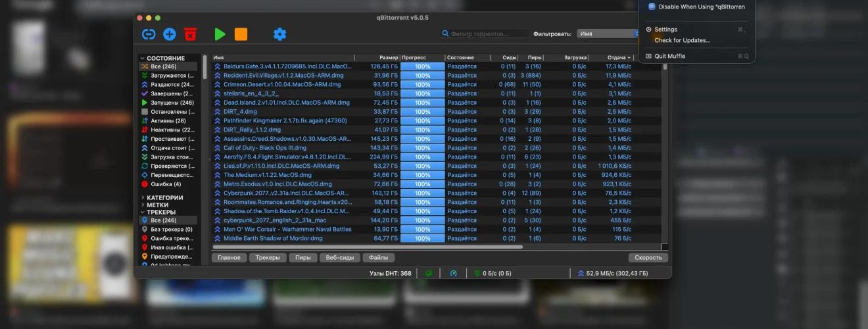Screen dimensions: 868x329
Task: Switch to the Пиры tab
Action: click(302, 258)
